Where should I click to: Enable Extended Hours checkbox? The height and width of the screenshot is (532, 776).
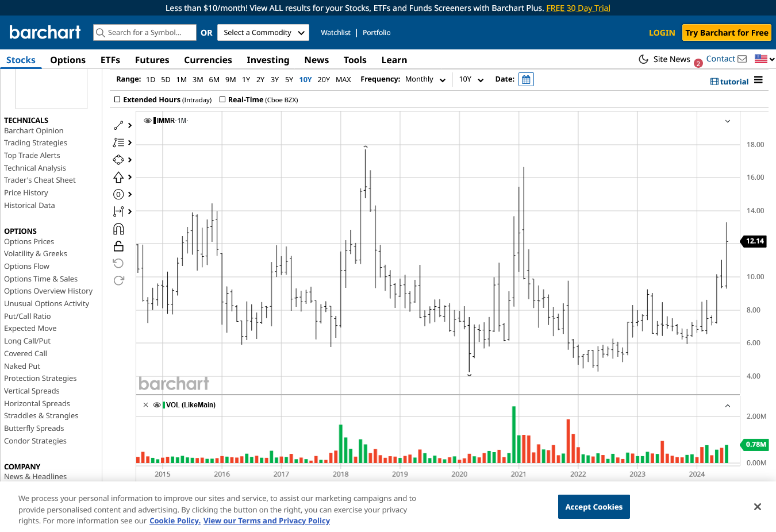click(117, 99)
